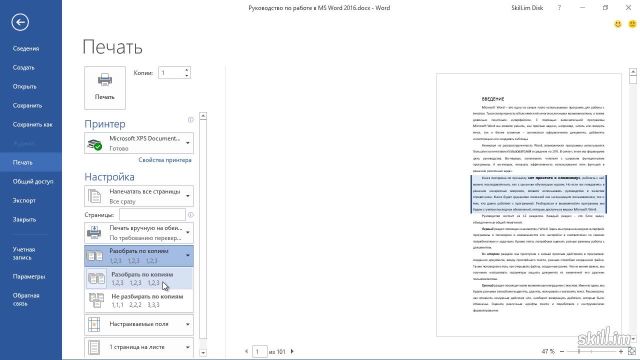This screenshot has height=360, width=640.
Task: Click the zoom out minus icon
Action: coord(562,351)
